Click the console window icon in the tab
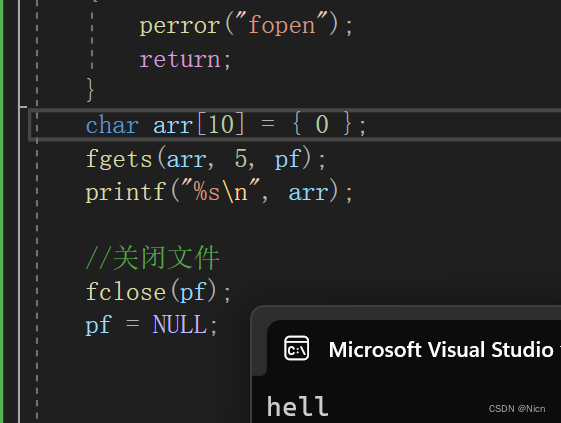The image size is (561, 423). pyautogui.click(x=297, y=348)
